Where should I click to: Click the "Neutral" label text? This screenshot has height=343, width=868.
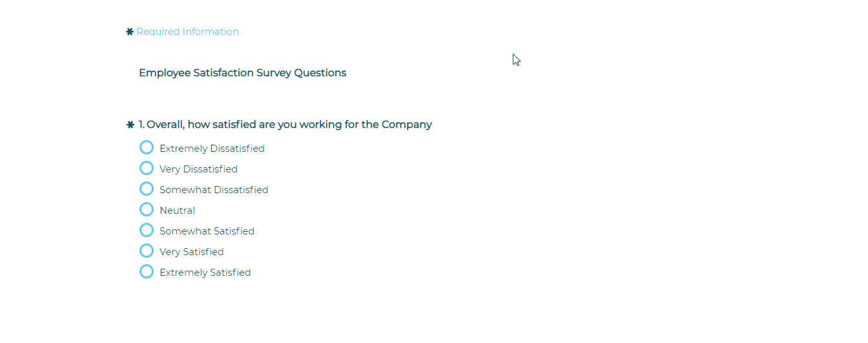pos(177,211)
